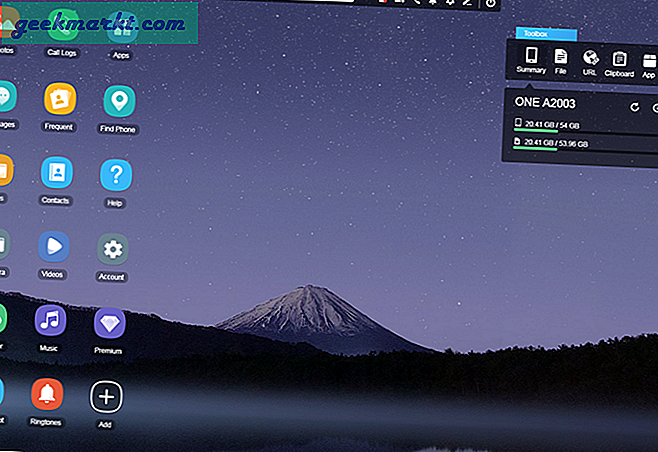This screenshot has height=452, width=658.
Task: Open the Videos icon
Action: [x=54, y=247]
